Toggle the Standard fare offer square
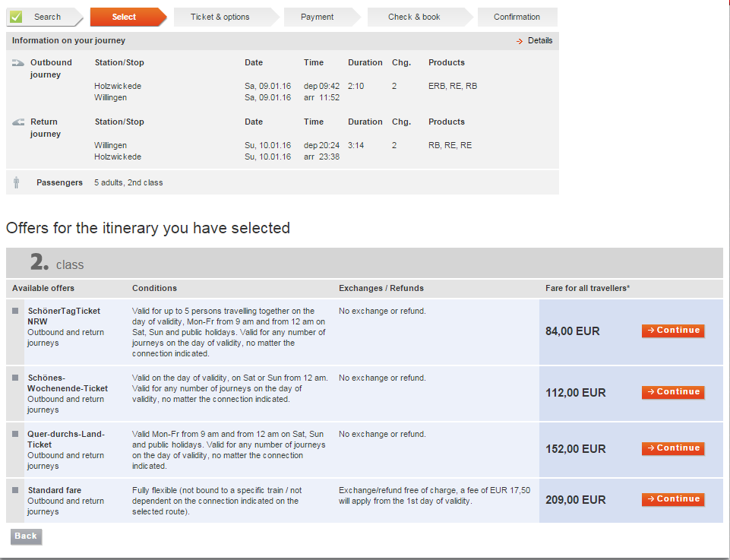 pos(15,490)
